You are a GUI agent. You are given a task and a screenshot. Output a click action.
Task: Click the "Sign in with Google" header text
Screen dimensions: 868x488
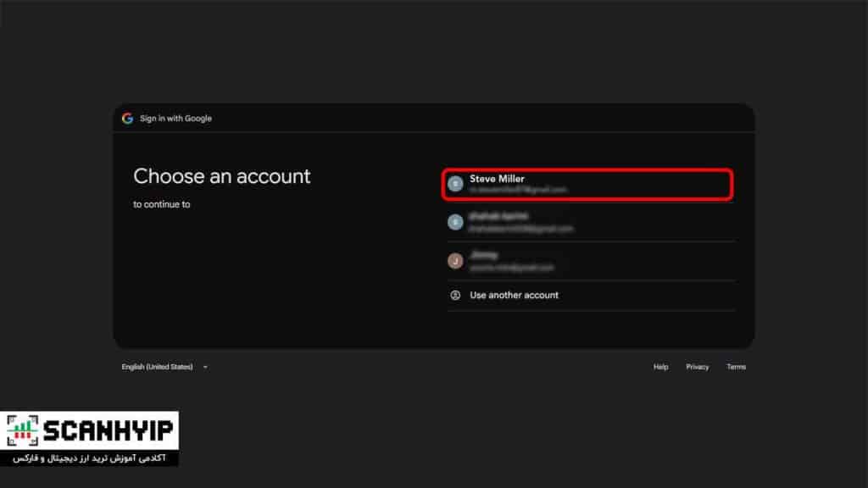tap(175, 119)
